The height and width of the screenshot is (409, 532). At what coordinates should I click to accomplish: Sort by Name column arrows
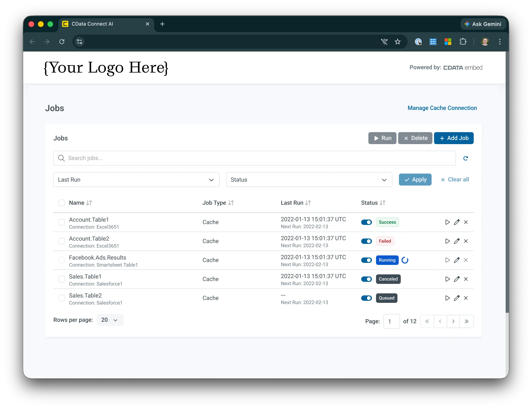point(89,203)
